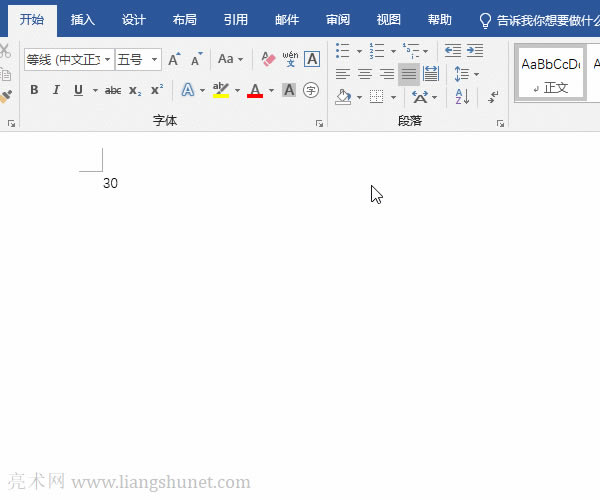Click the Increase Indent icon
The width and height of the screenshot is (600, 500).
tap(474, 50)
